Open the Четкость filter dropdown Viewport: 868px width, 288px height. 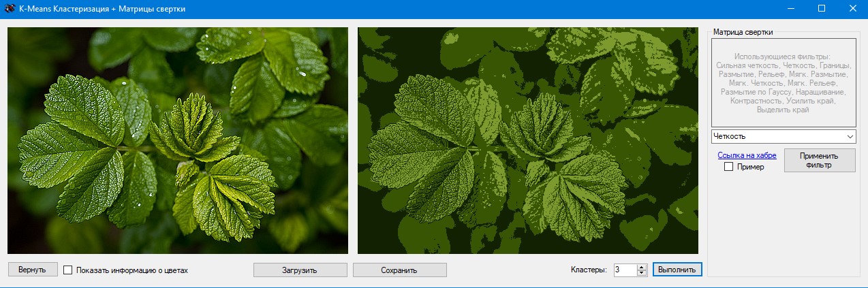click(783, 136)
